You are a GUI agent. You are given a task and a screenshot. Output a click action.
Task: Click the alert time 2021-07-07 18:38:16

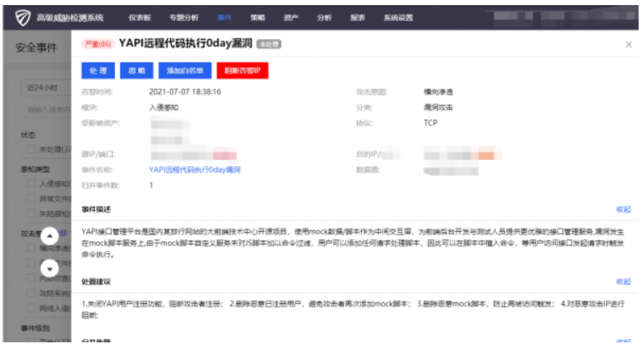[185, 92]
